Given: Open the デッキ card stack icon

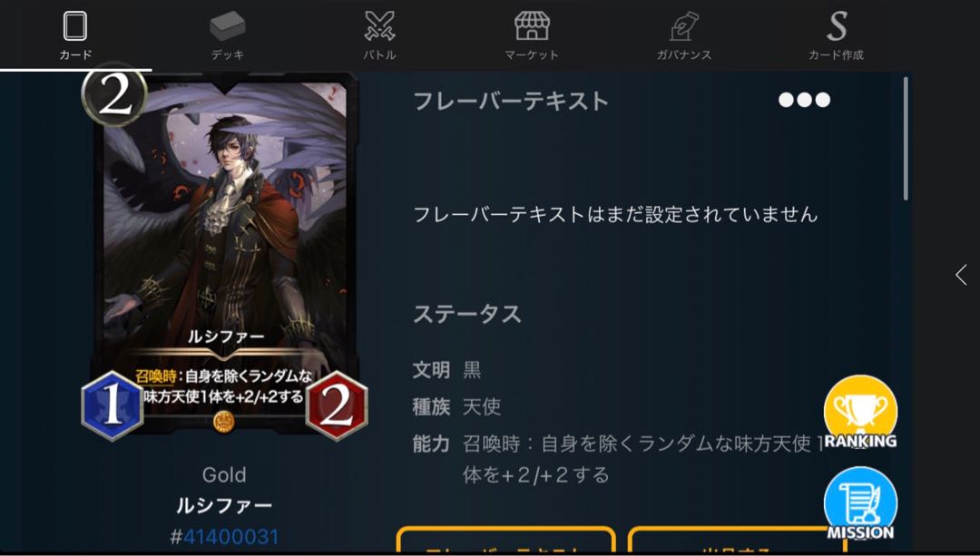Looking at the screenshot, I should coord(228,26).
